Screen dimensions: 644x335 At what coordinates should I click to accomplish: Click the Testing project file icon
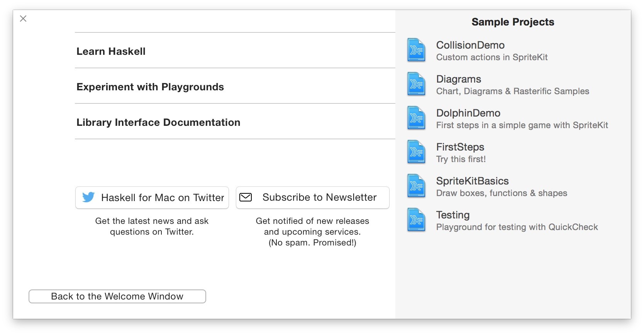[416, 220]
